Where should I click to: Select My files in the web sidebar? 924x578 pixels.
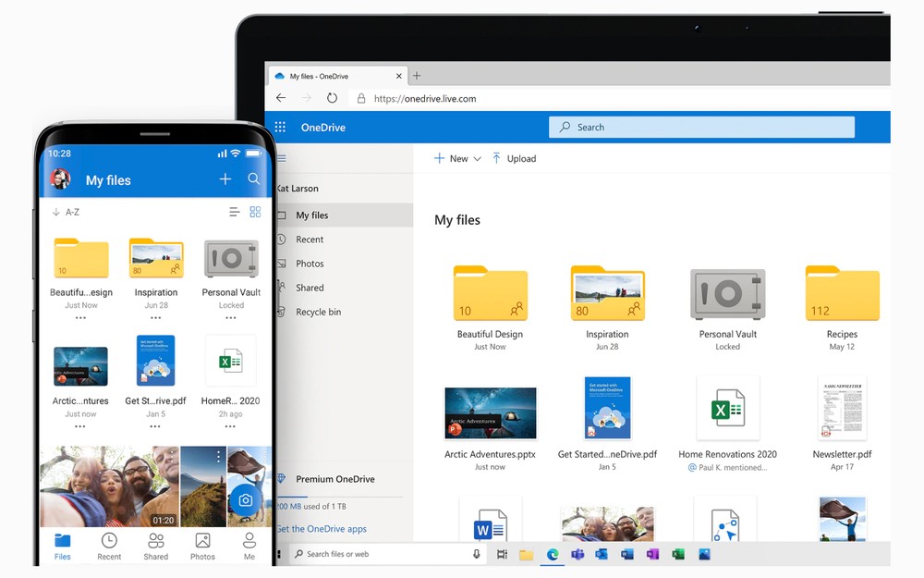pos(345,215)
